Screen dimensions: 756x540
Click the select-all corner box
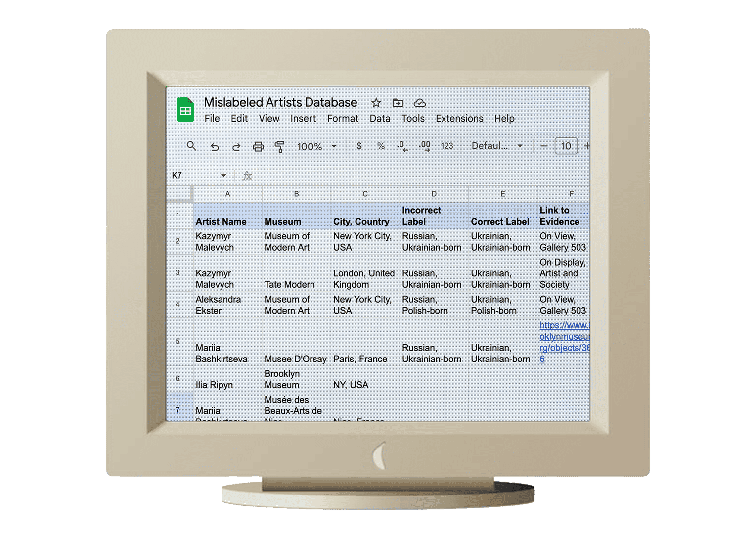pyautogui.click(x=178, y=194)
